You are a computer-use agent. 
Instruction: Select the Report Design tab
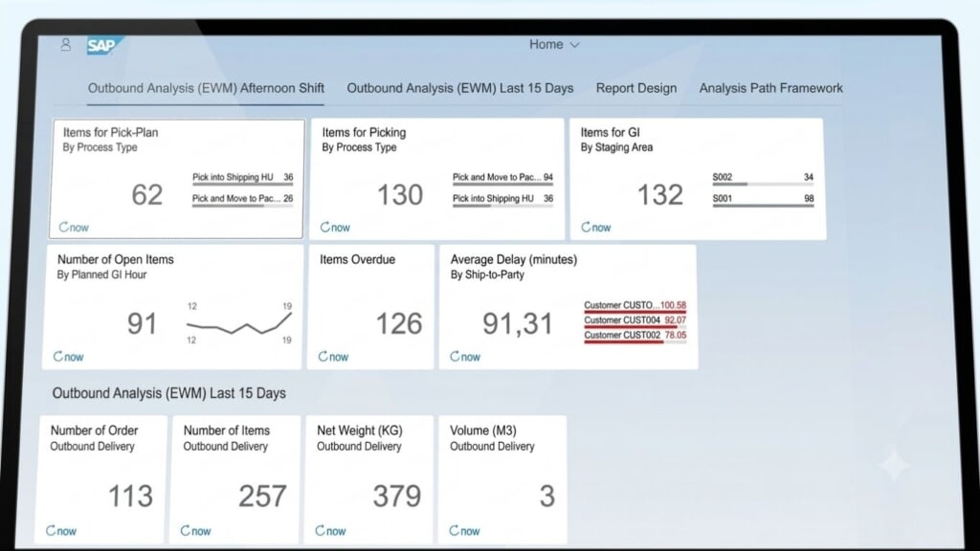coord(636,88)
